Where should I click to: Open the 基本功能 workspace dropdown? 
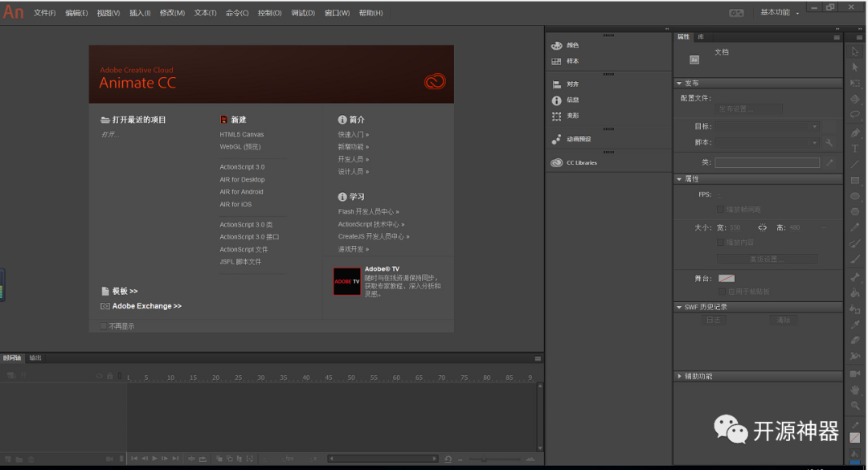[780, 12]
